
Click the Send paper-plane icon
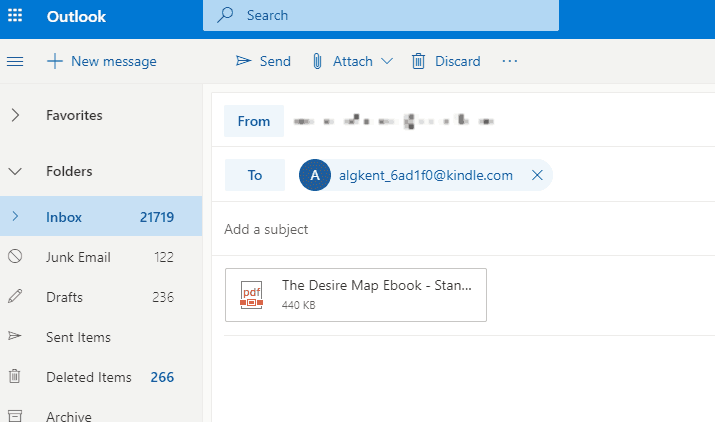coord(244,61)
